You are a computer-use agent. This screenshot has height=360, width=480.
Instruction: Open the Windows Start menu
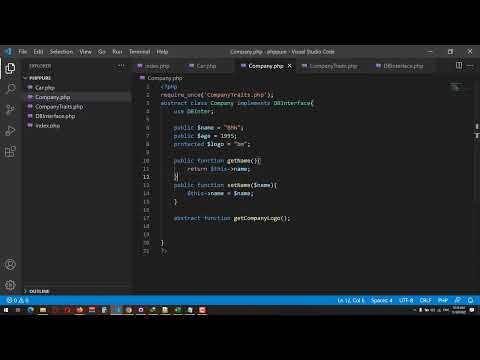(6, 310)
